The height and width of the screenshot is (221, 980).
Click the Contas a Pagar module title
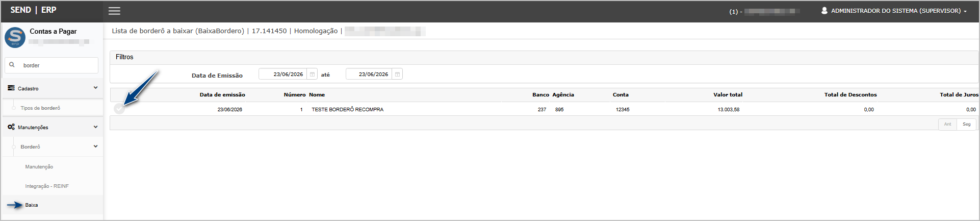coord(53,32)
